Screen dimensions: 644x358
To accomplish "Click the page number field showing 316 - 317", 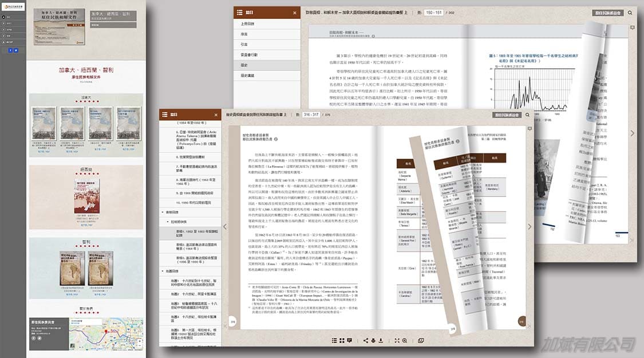I will 311,115.
